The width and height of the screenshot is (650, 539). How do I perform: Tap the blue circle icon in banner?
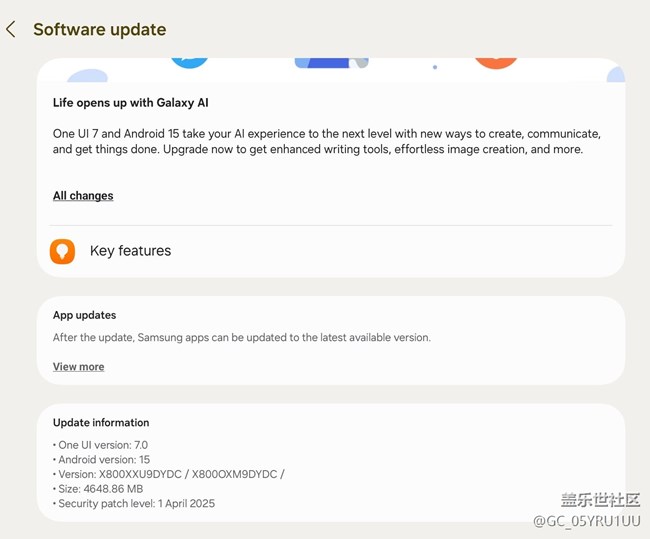[189, 61]
